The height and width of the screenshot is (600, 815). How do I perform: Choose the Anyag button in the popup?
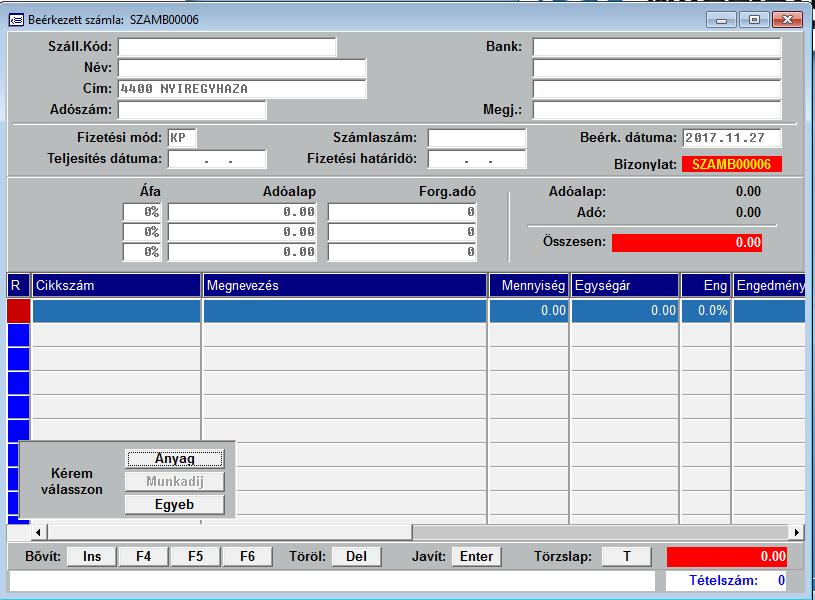coord(175,459)
